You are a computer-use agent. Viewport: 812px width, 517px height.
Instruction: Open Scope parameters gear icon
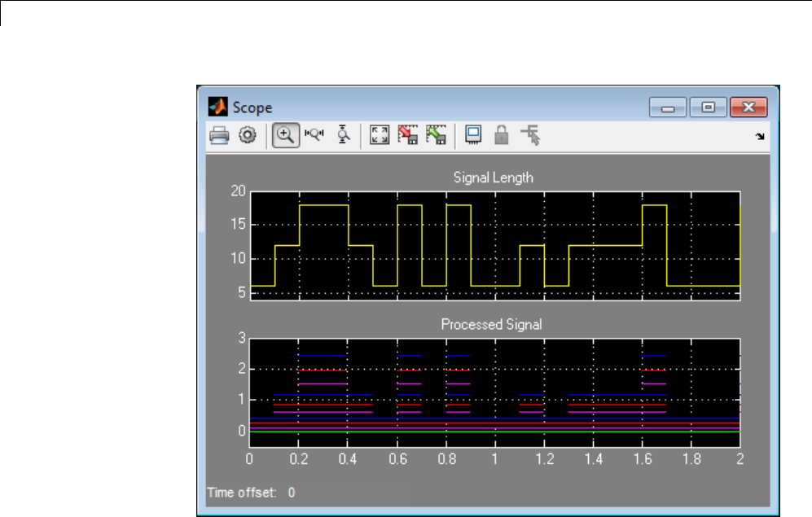click(x=247, y=136)
